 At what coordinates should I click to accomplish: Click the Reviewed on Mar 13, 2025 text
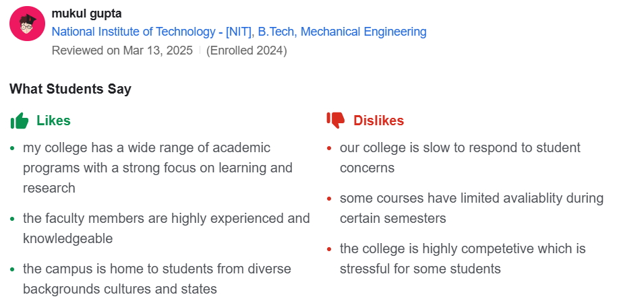(122, 51)
